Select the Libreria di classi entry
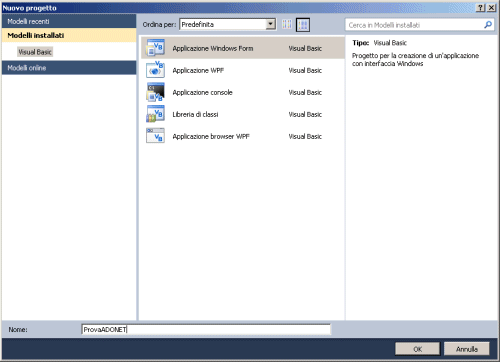 coord(243,114)
